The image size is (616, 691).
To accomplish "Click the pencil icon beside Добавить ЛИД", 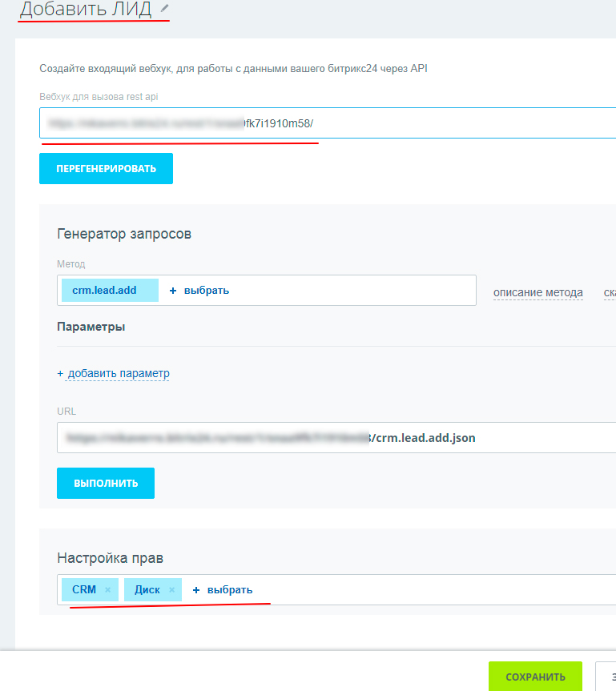I will point(165,9).
